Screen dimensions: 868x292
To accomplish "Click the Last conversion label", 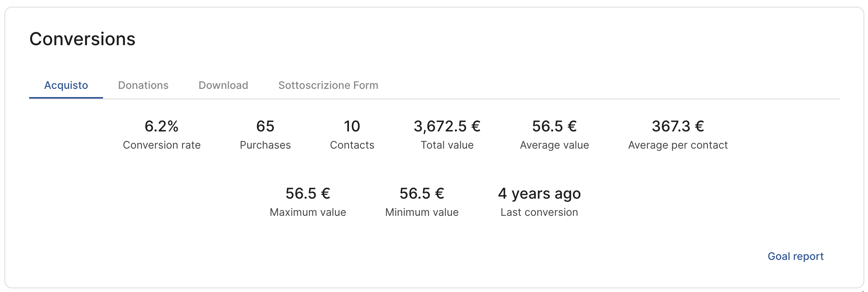I will (539, 212).
